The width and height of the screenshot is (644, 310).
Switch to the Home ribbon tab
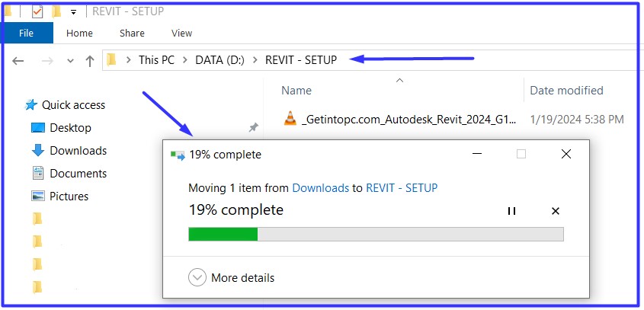tap(79, 34)
